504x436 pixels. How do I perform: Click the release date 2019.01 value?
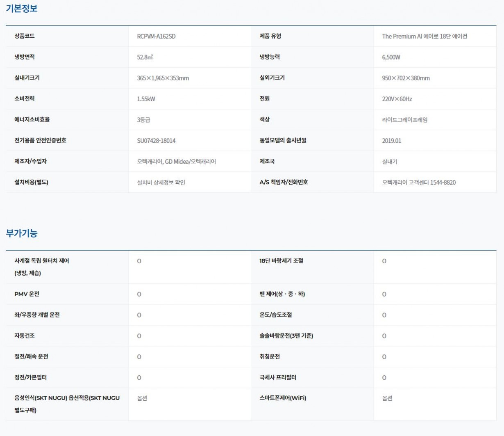(x=391, y=141)
